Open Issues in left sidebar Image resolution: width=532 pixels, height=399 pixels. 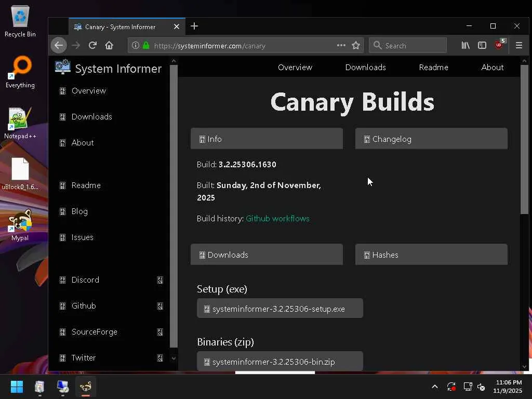(x=82, y=237)
